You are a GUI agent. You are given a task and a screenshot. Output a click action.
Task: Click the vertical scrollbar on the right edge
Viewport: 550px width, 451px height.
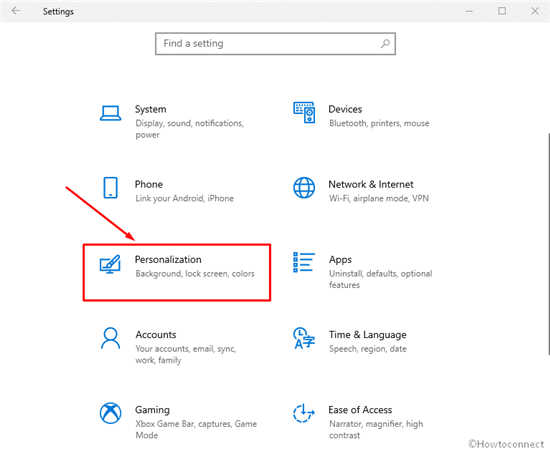point(548,244)
